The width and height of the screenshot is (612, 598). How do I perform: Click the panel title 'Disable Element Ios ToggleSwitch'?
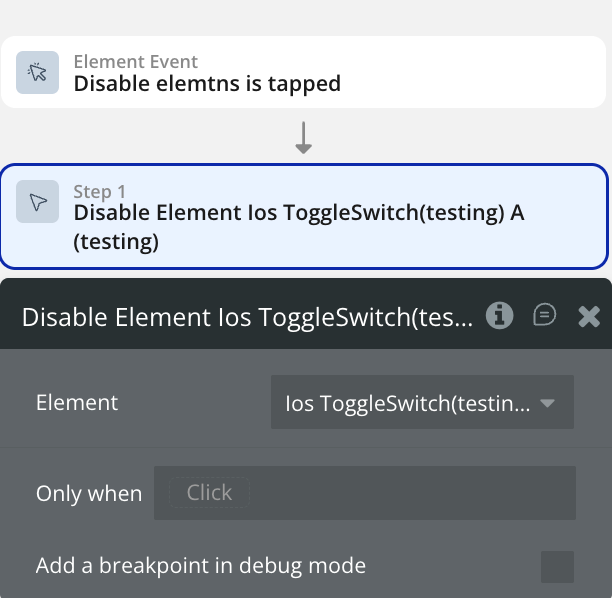pyautogui.click(x=247, y=317)
